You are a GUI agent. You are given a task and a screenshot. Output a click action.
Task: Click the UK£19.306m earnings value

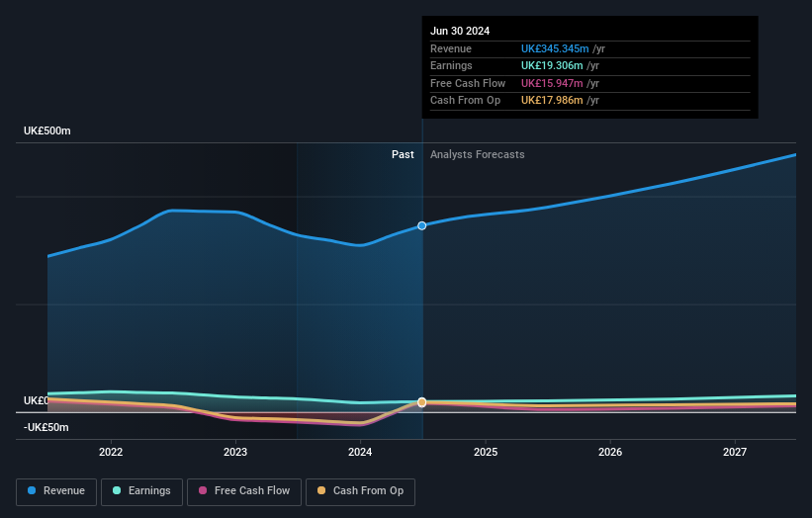(x=552, y=65)
